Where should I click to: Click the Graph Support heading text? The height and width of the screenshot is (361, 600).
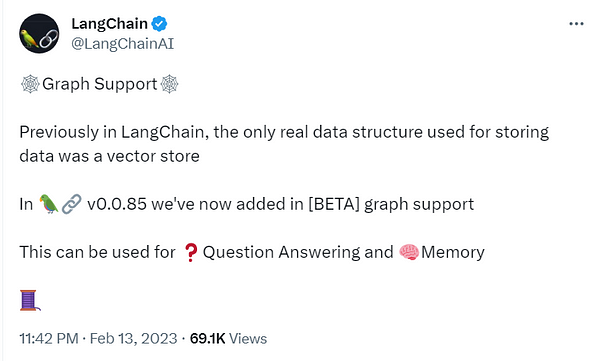[99, 84]
